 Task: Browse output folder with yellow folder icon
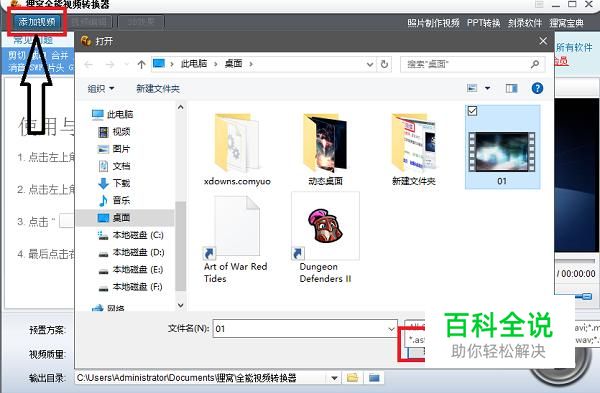click(x=352, y=378)
